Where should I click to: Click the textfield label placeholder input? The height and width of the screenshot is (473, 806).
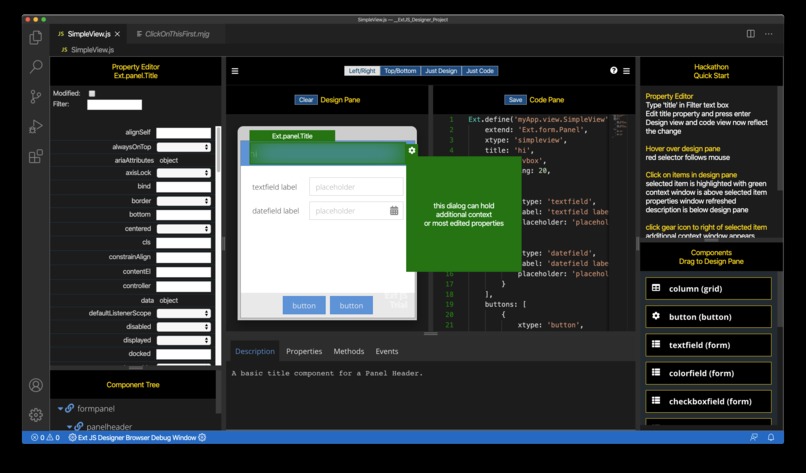[x=356, y=187]
